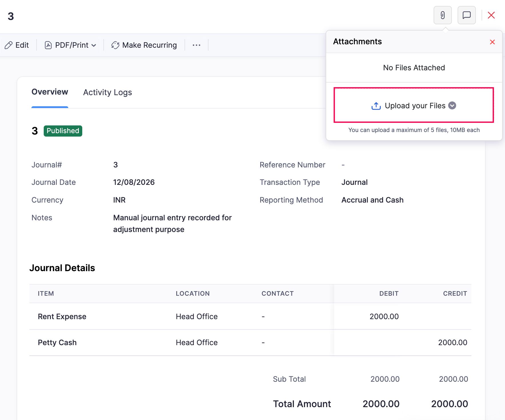
Task: Click the paperclip attachments icon
Action: click(x=442, y=15)
